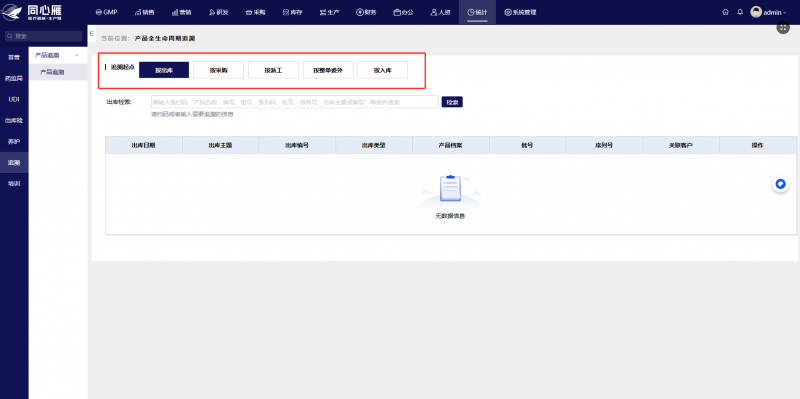The height and width of the screenshot is (399, 800).
Task: Switch to the 库存 module
Action: tap(292, 12)
